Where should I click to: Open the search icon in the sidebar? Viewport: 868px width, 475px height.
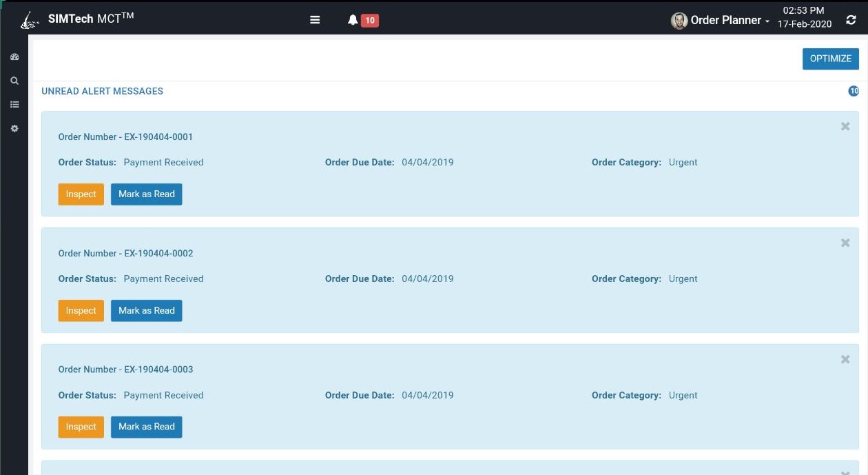[14, 81]
